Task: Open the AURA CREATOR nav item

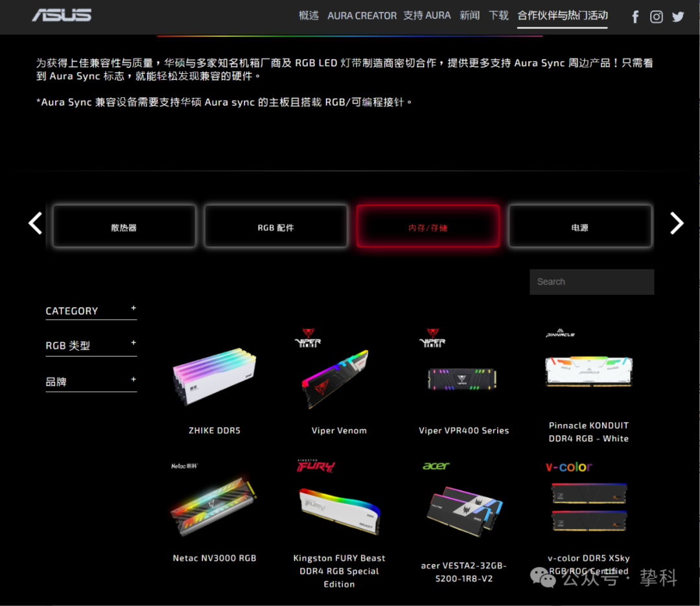Action: click(362, 16)
